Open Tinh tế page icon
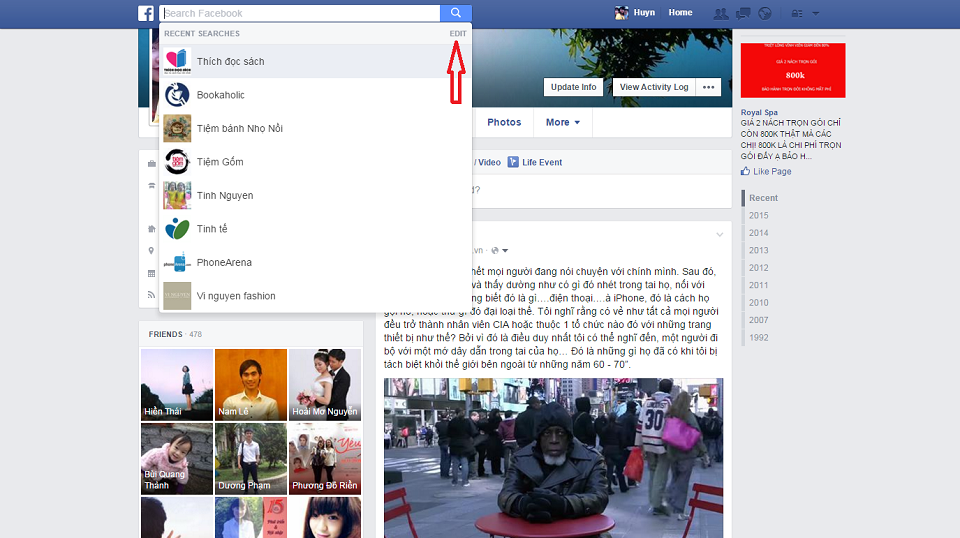 click(177, 229)
